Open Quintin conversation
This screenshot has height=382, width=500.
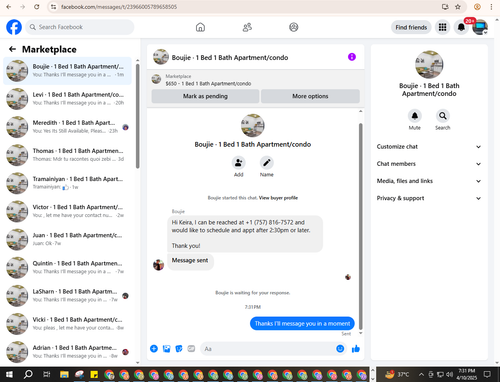point(68,267)
